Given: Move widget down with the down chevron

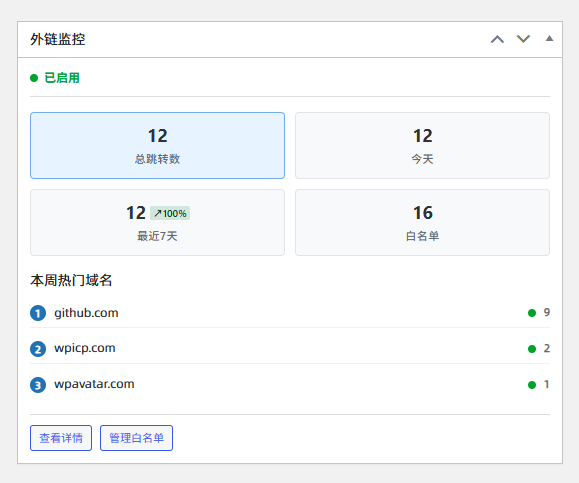Looking at the screenshot, I should [x=523, y=39].
